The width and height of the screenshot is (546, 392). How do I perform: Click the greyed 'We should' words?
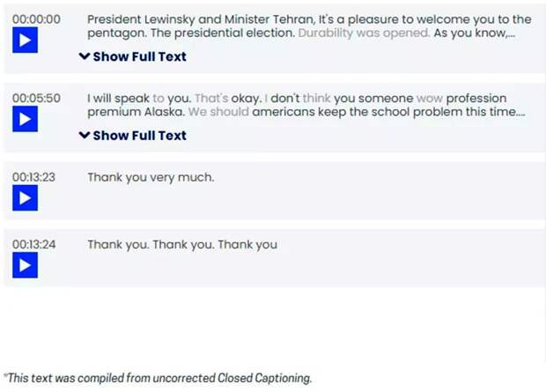[x=218, y=112]
